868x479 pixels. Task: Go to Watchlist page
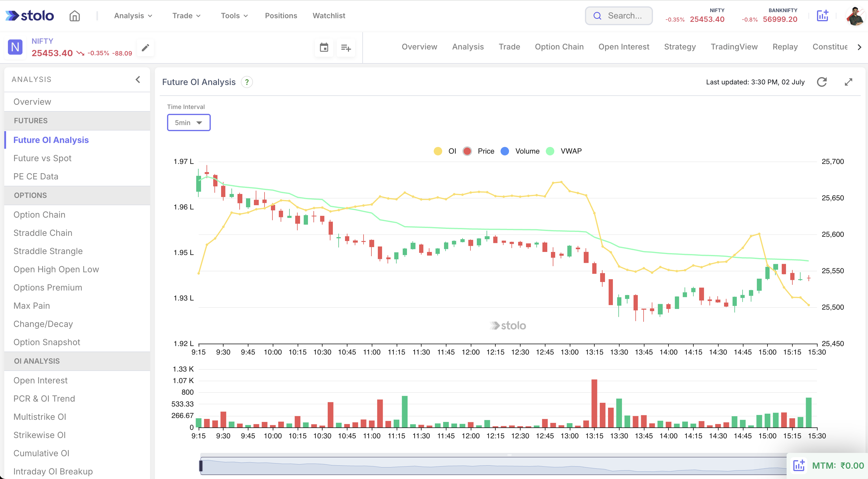point(329,15)
